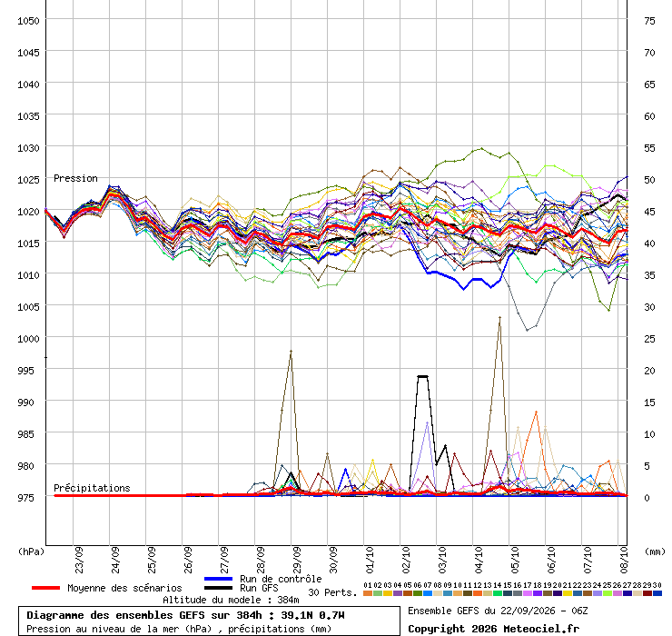Select perturbation 30 dark blue swatch
Viewport: 672px width, 636px height.
[657, 593]
